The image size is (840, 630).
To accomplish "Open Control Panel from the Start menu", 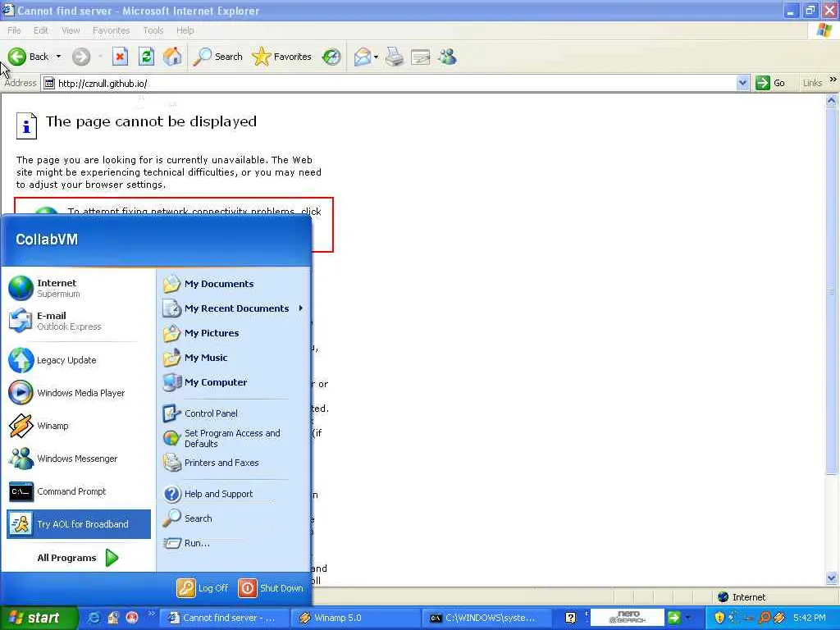I will click(234, 413).
